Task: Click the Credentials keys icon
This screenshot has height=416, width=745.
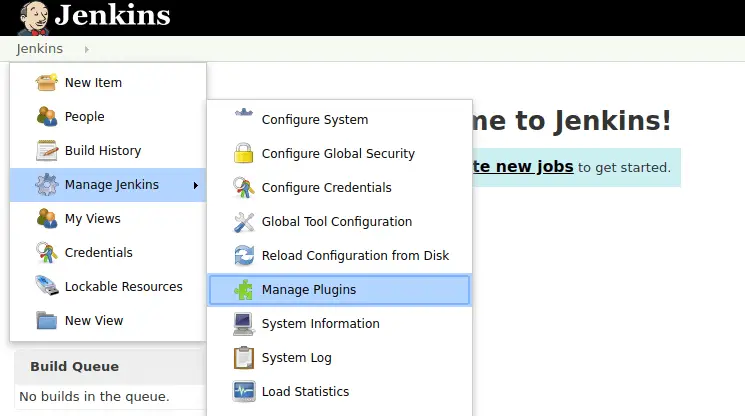Action: tap(47, 253)
